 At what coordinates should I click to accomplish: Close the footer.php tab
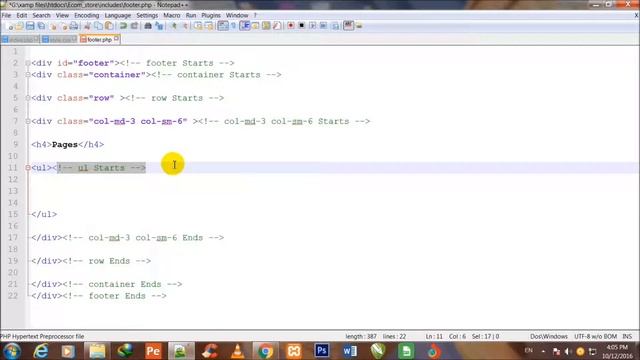coord(117,39)
